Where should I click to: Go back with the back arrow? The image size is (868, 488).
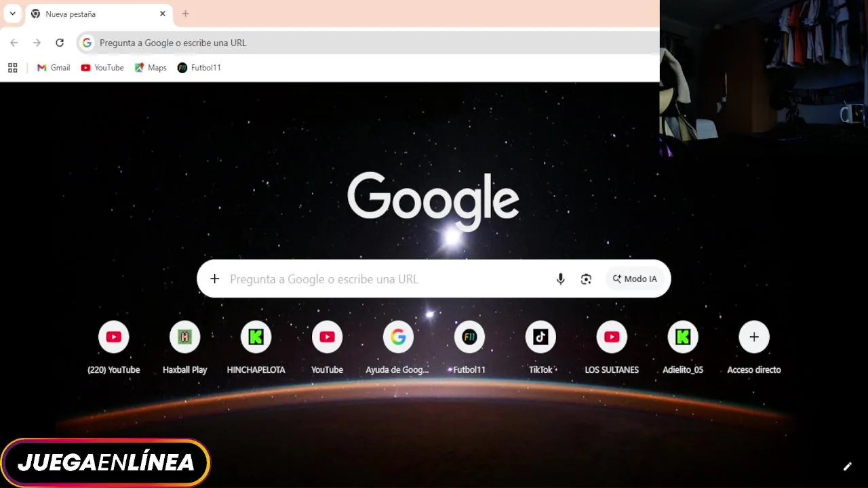14,43
